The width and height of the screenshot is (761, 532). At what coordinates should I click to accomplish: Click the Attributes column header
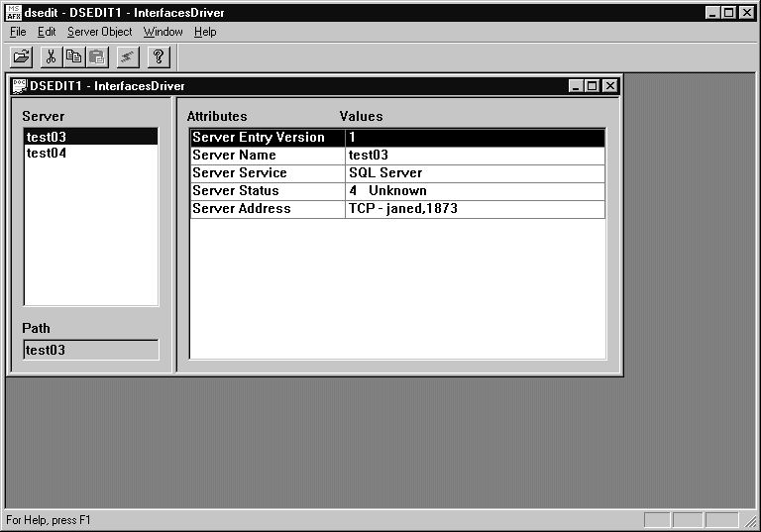pos(217,117)
